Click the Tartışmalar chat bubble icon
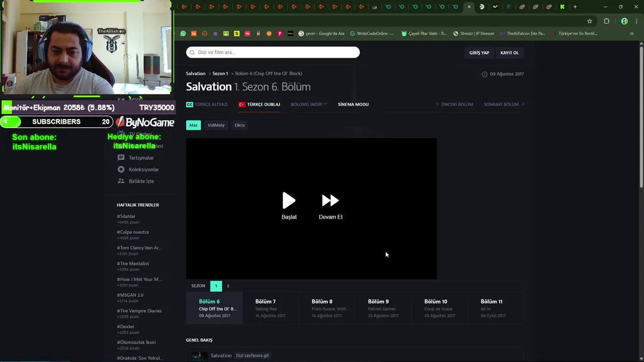The height and width of the screenshot is (362, 644). pyautogui.click(x=121, y=157)
